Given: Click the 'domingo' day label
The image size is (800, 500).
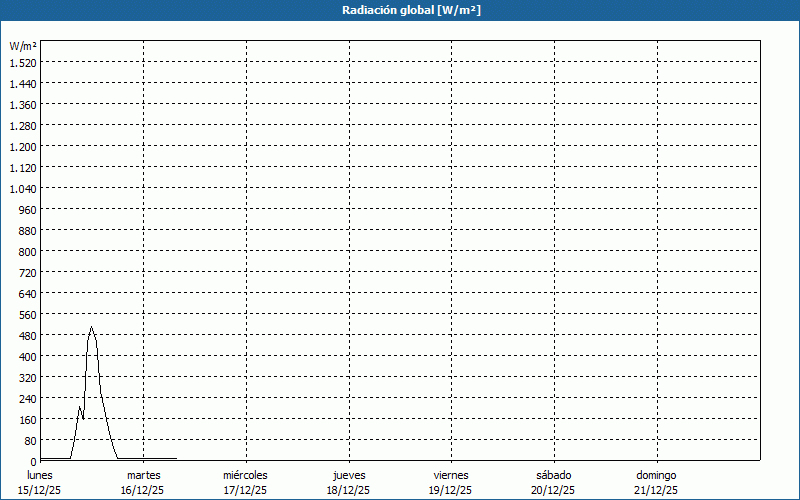Looking at the screenshot, I should [657, 475].
